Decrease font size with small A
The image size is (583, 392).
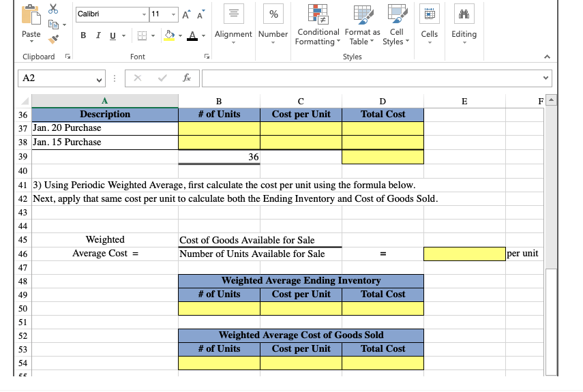(x=200, y=14)
